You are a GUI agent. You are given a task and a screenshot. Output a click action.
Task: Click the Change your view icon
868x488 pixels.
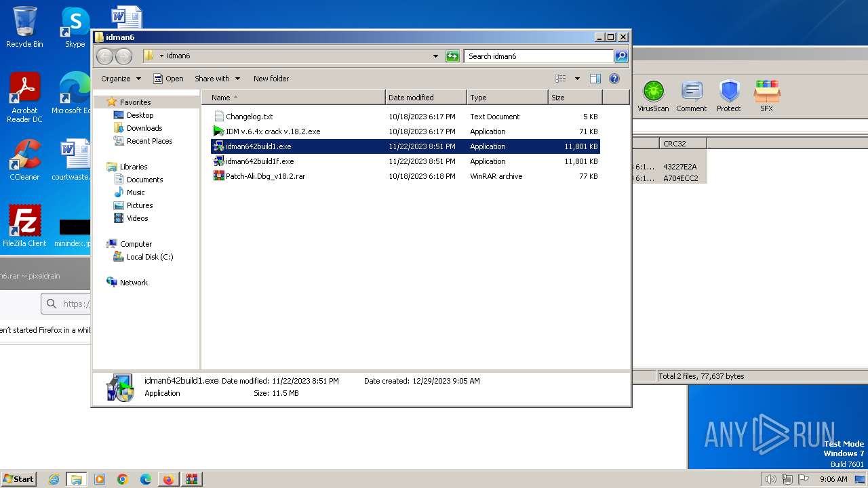pyautogui.click(x=561, y=79)
